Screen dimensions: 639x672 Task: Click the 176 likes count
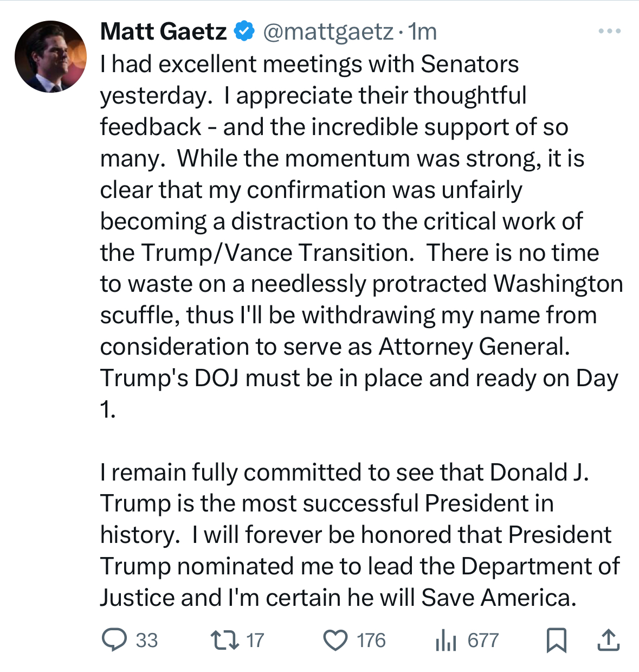click(371, 641)
